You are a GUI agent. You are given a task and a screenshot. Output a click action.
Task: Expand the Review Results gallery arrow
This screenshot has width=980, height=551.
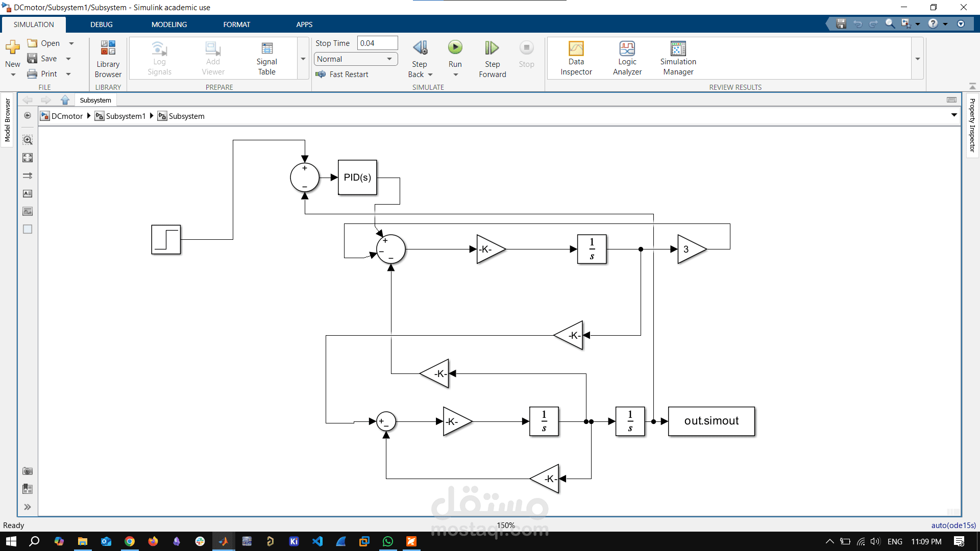point(918,59)
